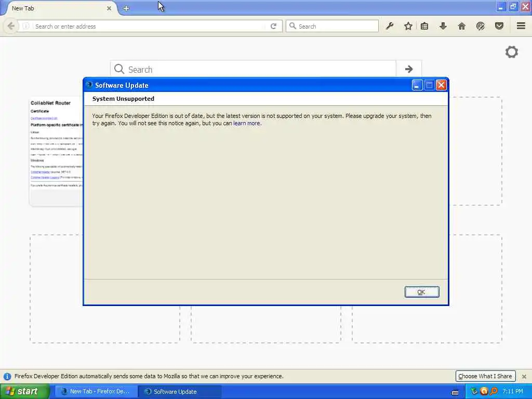Click the toolbar Search box
This screenshot has height=399, width=532.
click(x=332, y=26)
